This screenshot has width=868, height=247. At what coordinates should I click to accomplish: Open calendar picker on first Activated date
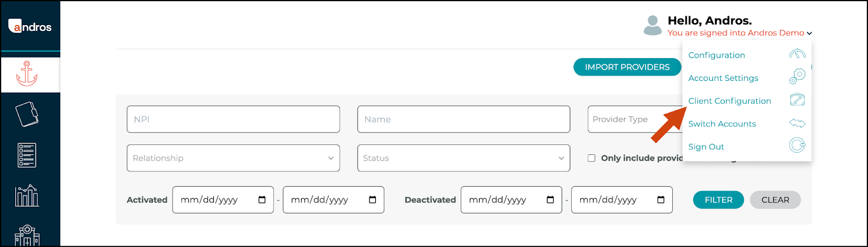coord(262,200)
